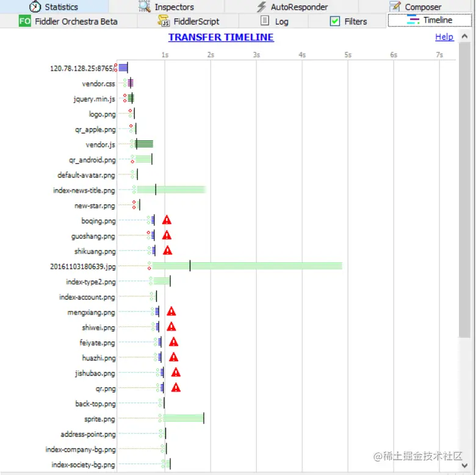Click warning icon beside shikuang.png
This screenshot has width=476, height=475.
pos(168,251)
